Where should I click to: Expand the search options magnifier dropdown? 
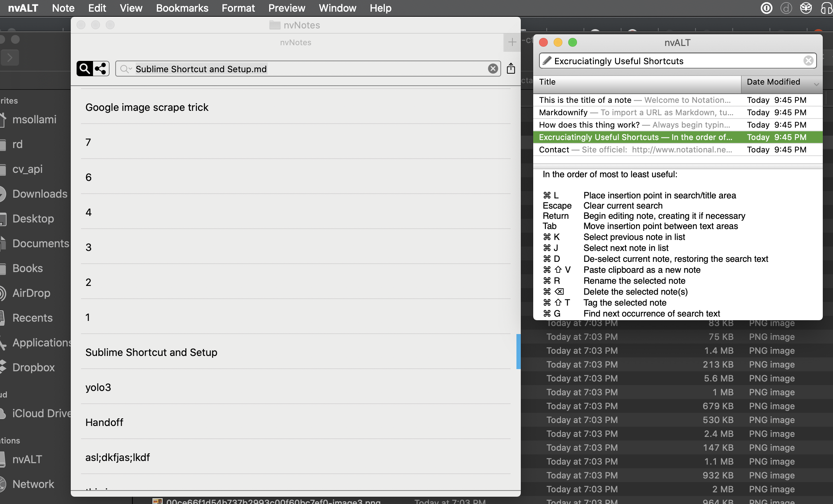pyautogui.click(x=126, y=69)
